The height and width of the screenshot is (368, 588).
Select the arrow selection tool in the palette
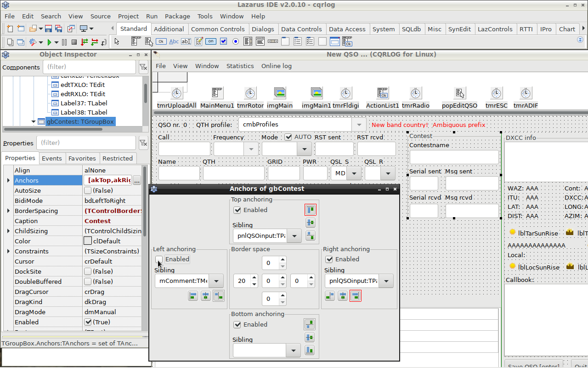click(x=117, y=41)
